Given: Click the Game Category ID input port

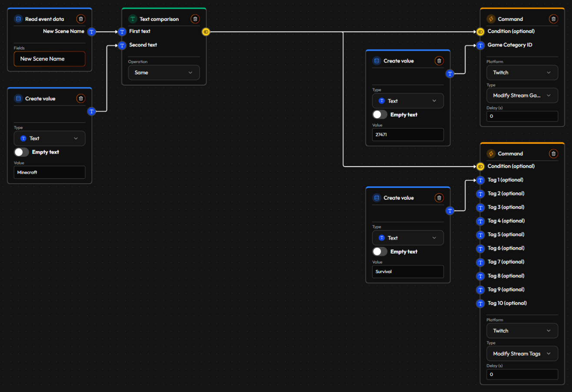Looking at the screenshot, I should point(480,45).
